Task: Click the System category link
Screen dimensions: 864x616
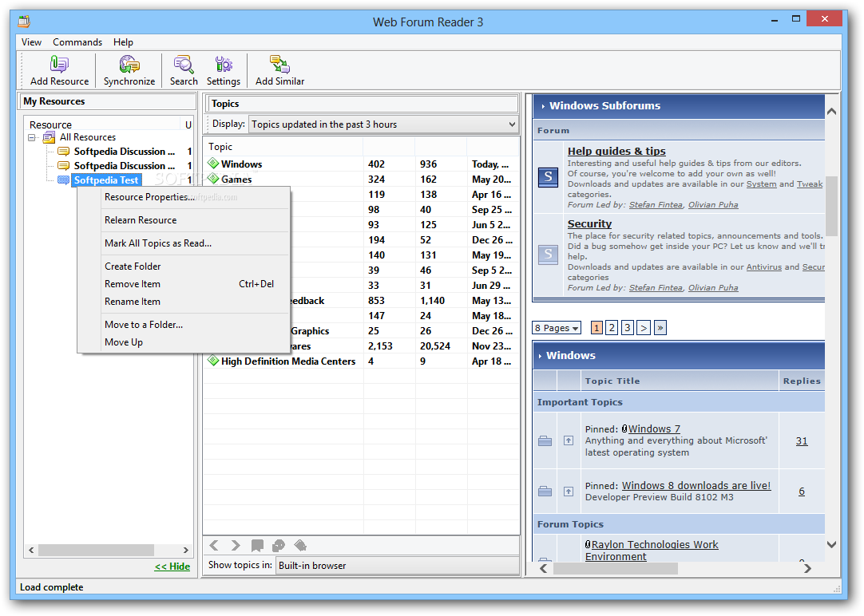Action: pyautogui.click(x=762, y=184)
